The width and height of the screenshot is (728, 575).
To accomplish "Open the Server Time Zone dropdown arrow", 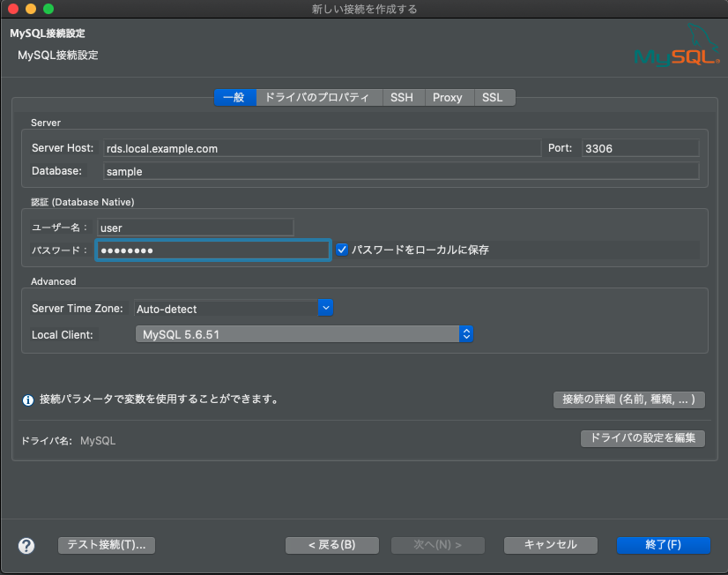I will [x=326, y=308].
